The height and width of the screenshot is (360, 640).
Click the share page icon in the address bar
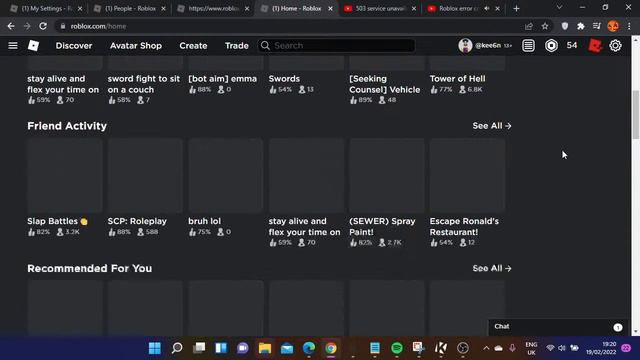[x=529, y=26]
